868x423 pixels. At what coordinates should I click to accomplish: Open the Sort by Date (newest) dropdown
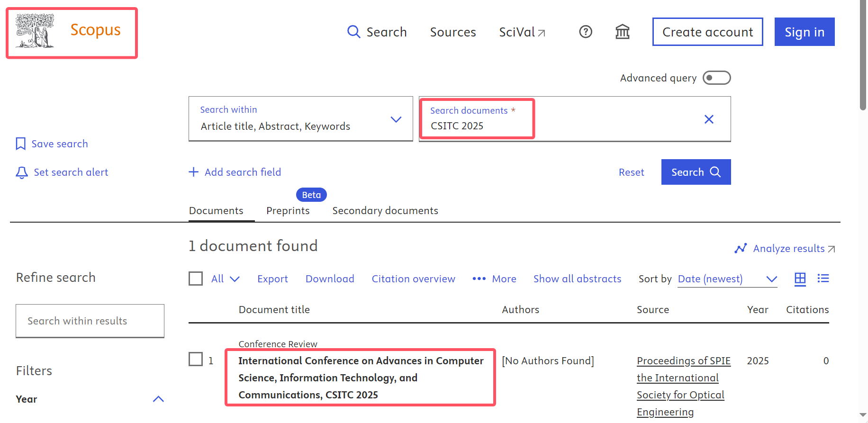pyautogui.click(x=727, y=279)
